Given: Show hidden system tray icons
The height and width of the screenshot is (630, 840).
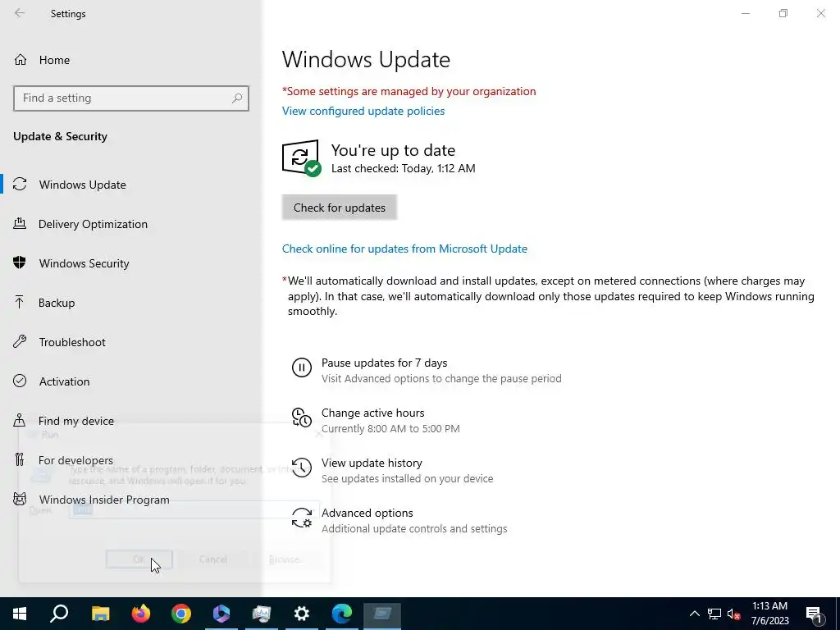Looking at the screenshot, I should [x=694, y=614].
